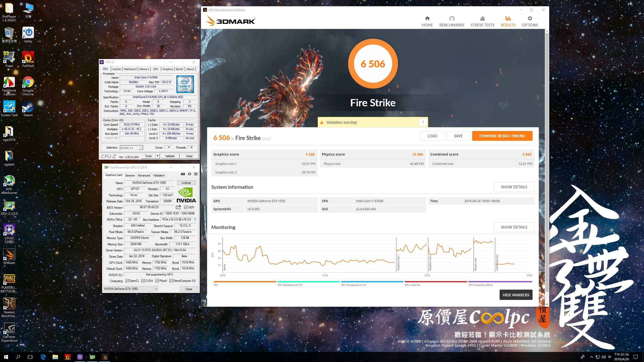The height and width of the screenshot is (362, 644).
Task: Select the GeForce Experience desktop icon
Action: pyautogui.click(x=9, y=332)
